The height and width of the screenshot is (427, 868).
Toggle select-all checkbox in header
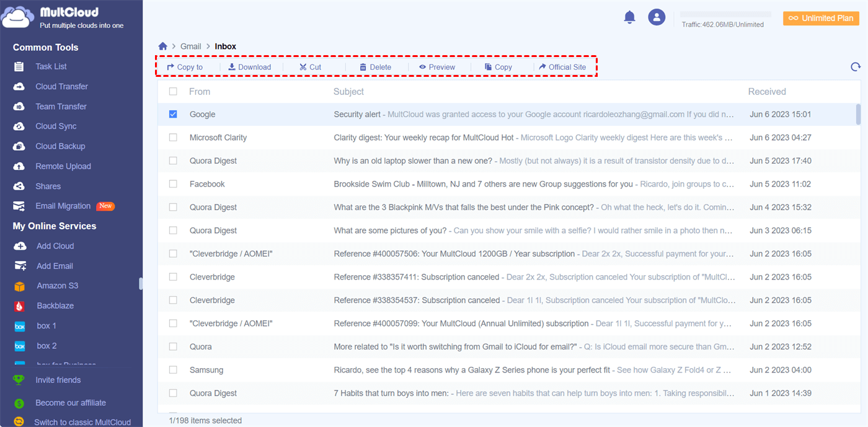(173, 91)
